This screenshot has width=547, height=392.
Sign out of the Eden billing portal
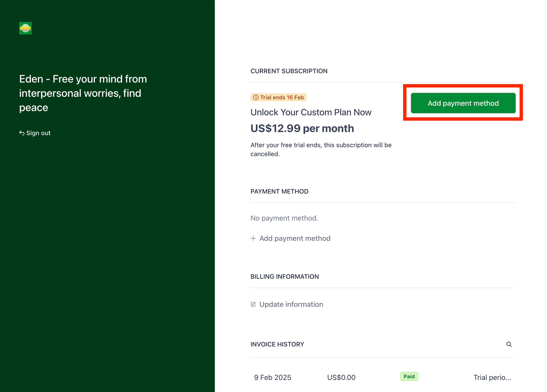(x=38, y=133)
